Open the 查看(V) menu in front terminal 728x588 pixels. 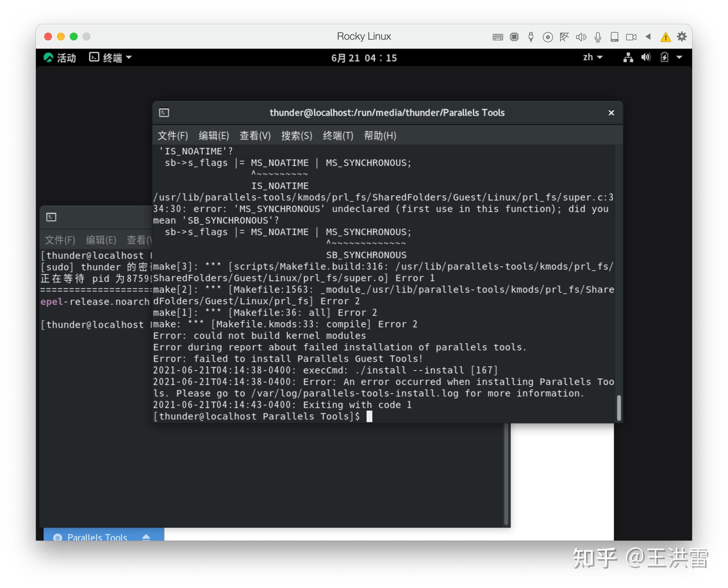(255, 136)
